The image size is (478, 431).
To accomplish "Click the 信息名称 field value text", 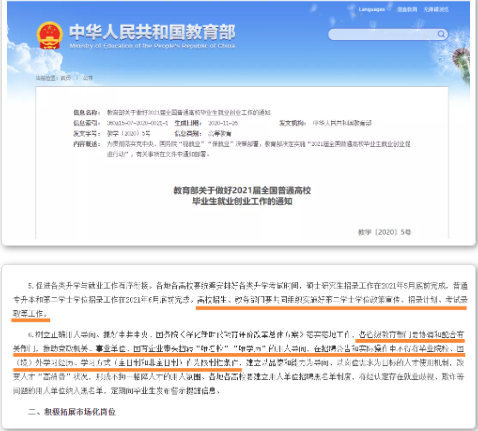I will pos(188,112).
